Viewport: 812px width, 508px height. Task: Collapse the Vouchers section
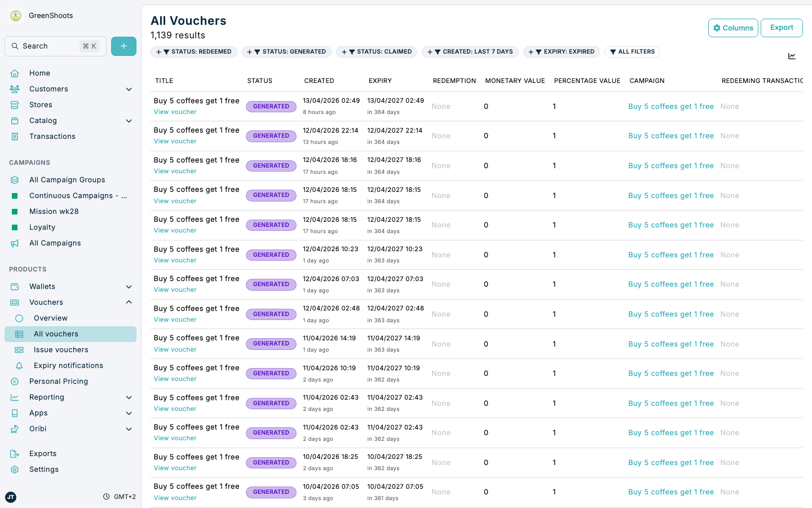click(x=129, y=302)
